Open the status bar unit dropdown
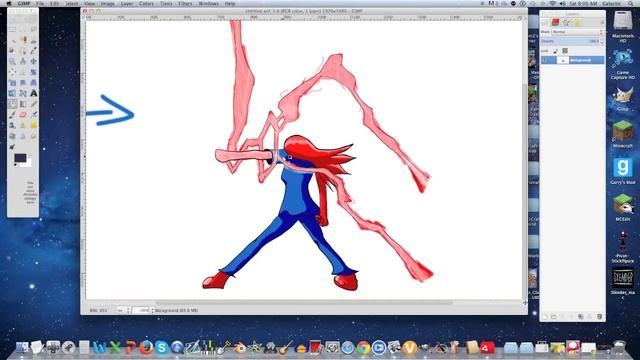The height and width of the screenshot is (360, 640). pyautogui.click(x=123, y=310)
